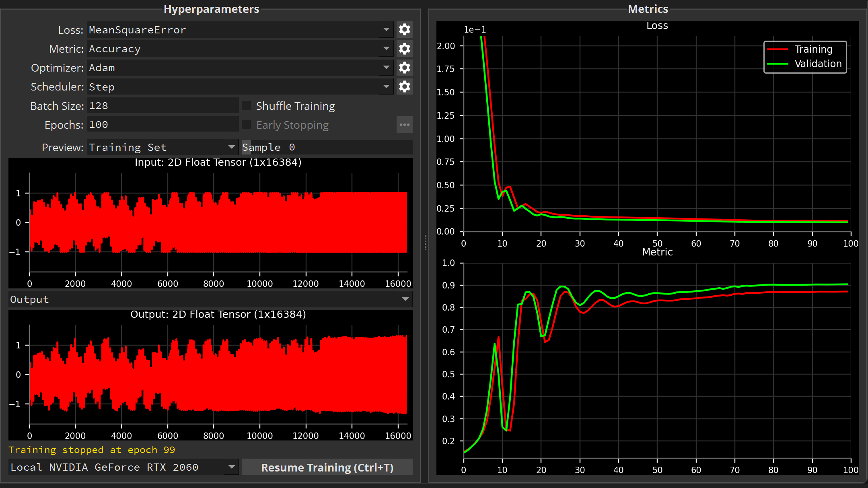The width and height of the screenshot is (868, 488).
Task: Click the Scheduler settings gear icon
Action: 404,86
